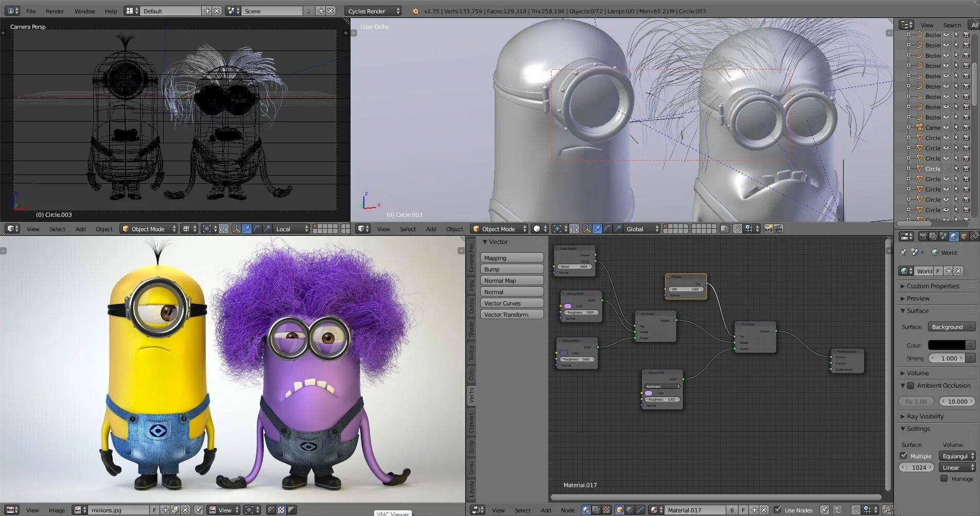Click the Normal Map node button
Screen dimensions: 980x516
pos(512,281)
